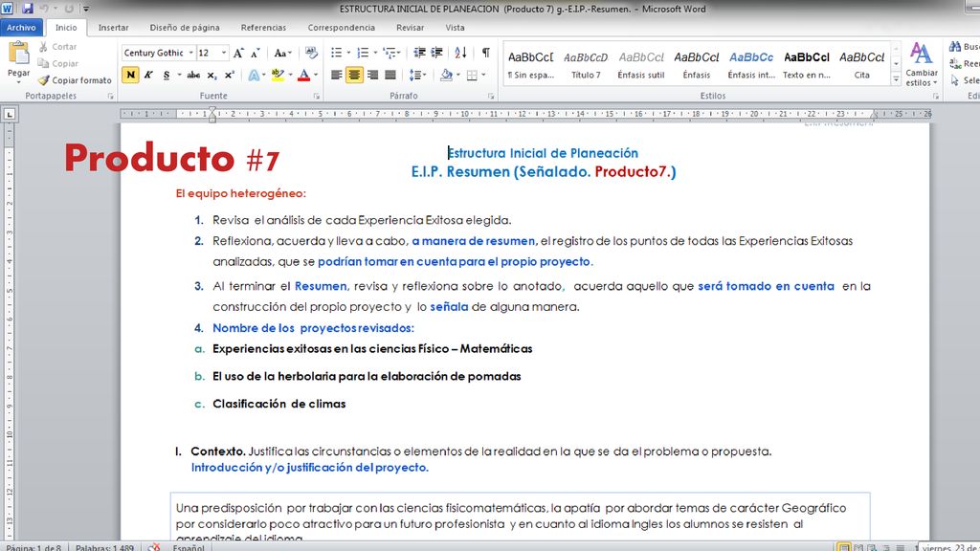The width and height of the screenshot is (980, 551).
Task: Apply the yellow text highlight color
Action: 278,75
